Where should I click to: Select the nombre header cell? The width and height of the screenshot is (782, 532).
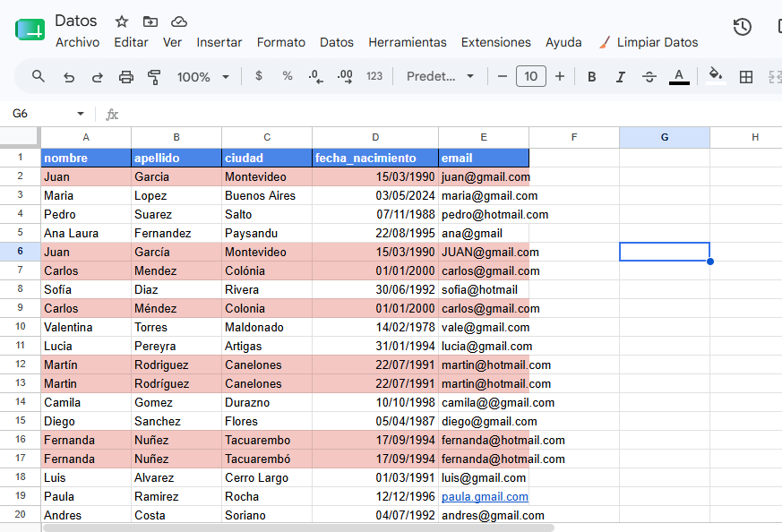pos(86,158)
